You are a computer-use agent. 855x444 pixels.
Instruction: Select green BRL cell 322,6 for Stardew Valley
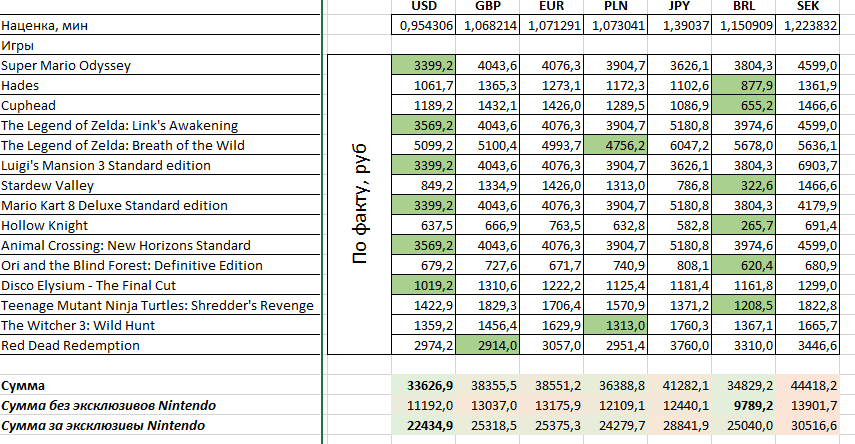tap(744, 185)
